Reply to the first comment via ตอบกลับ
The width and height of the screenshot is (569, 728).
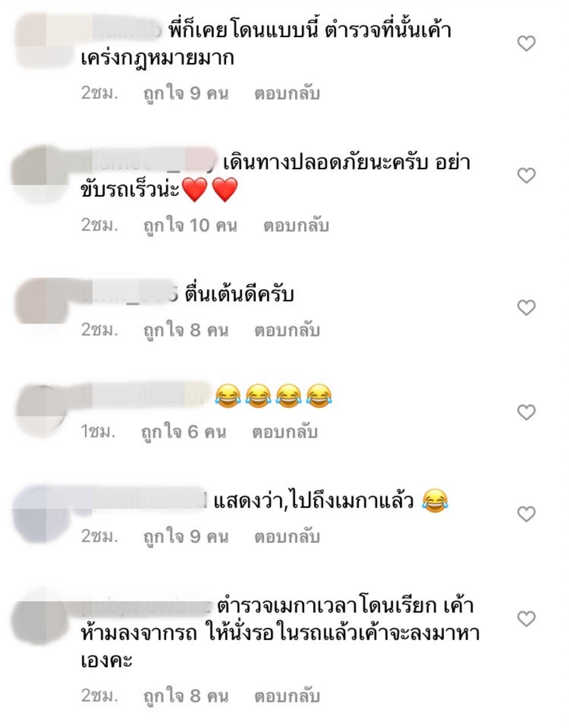(x=287, y=94)
